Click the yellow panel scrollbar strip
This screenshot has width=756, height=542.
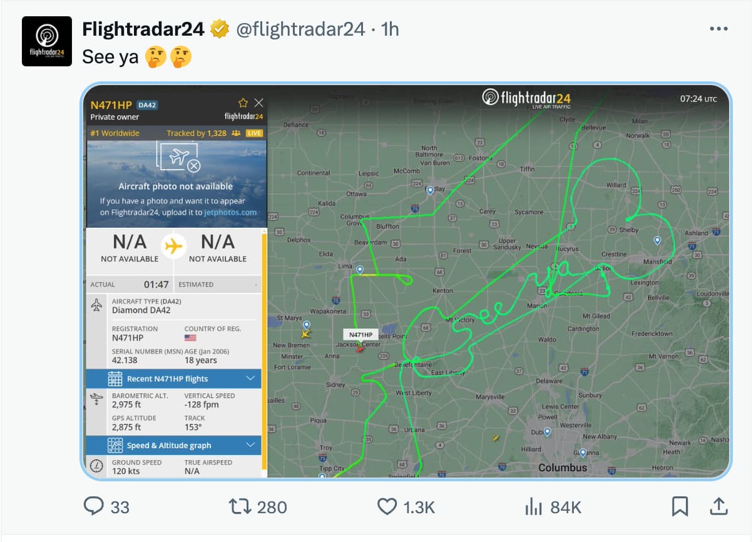point(264,350)
